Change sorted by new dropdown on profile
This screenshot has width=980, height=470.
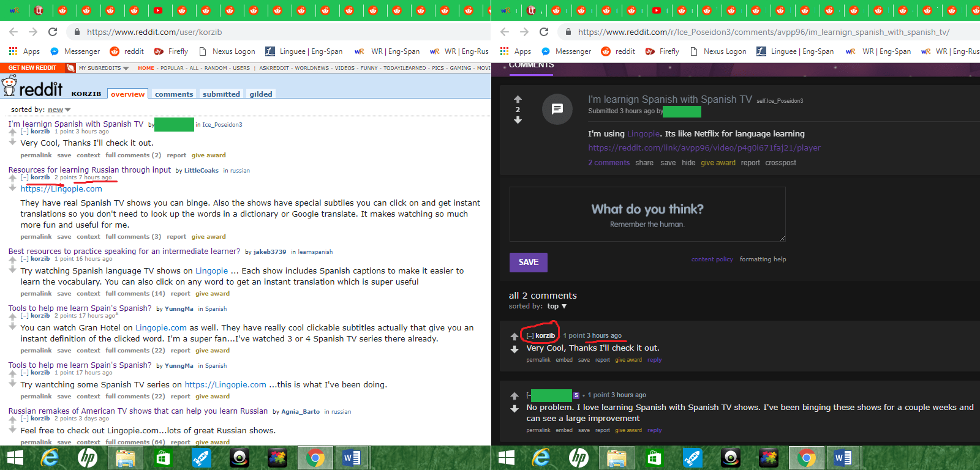59,110
